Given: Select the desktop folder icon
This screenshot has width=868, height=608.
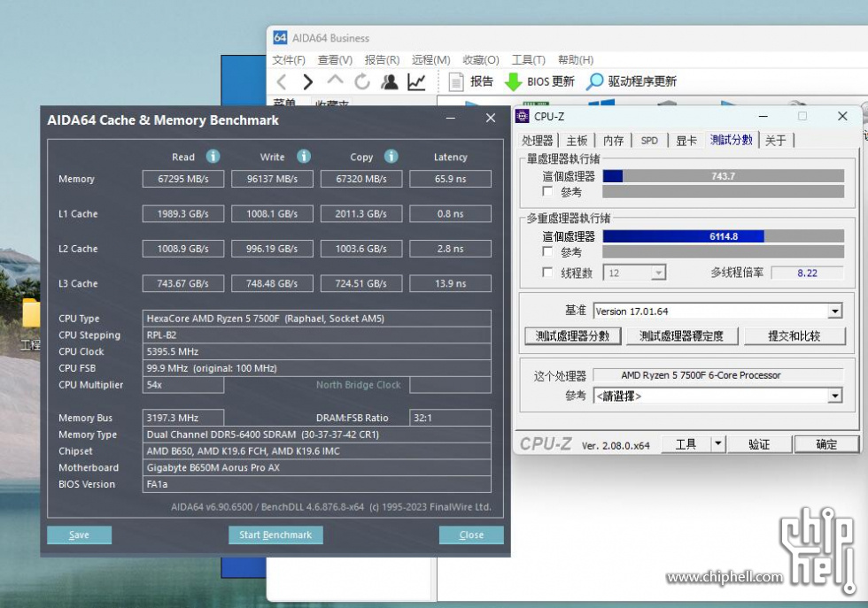Looking at the screenshot, I should coord(31,313).
